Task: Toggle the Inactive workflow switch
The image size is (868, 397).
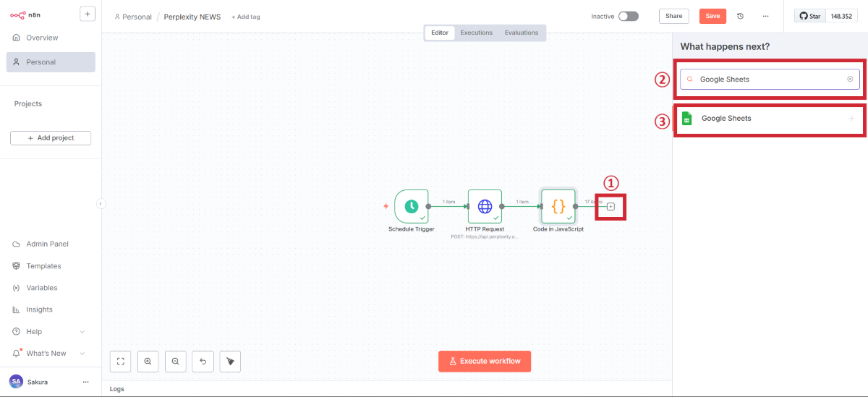Action: tap(628, 16)
